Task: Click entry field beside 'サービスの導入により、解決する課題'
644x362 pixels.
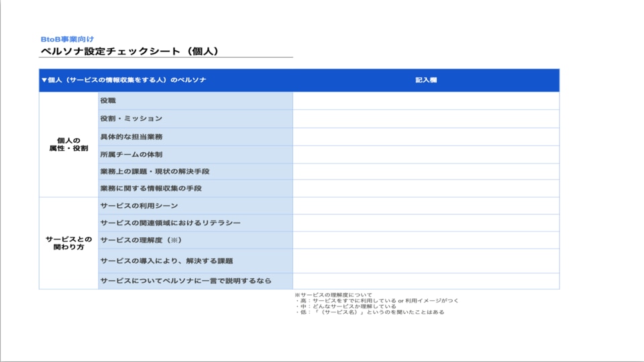Action: 426,261
